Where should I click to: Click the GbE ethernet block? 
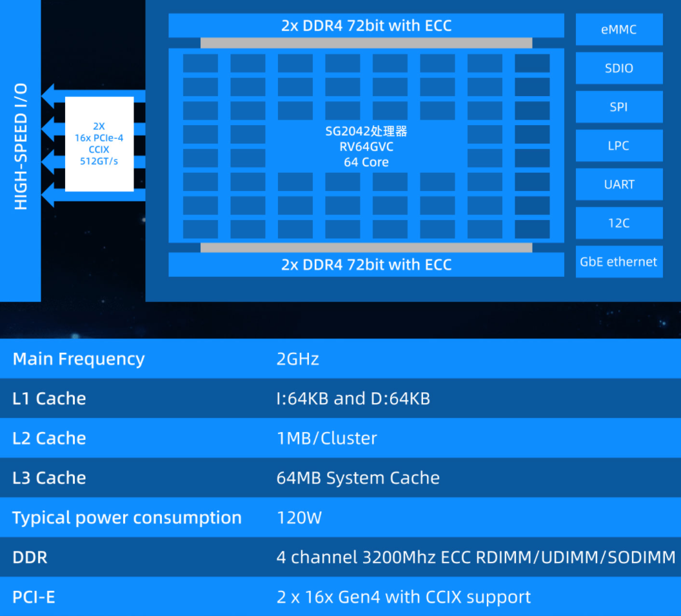[619, 261]
